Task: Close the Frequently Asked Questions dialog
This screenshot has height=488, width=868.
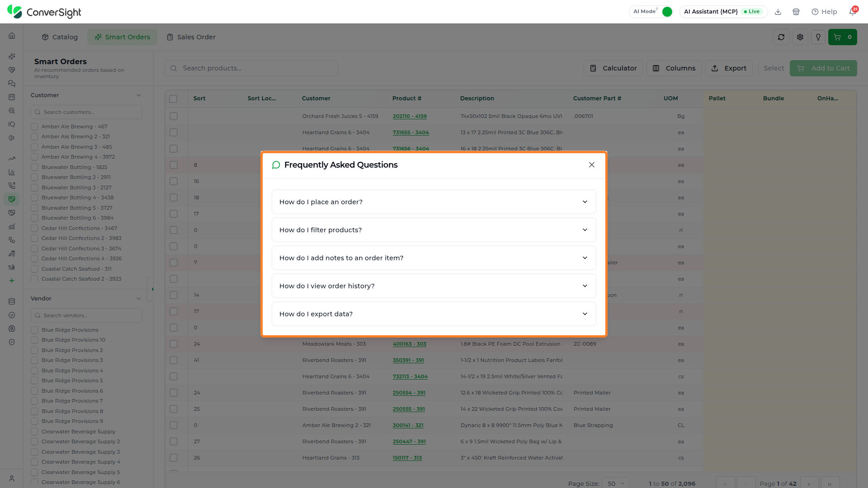Action: (x=592, y=165)
